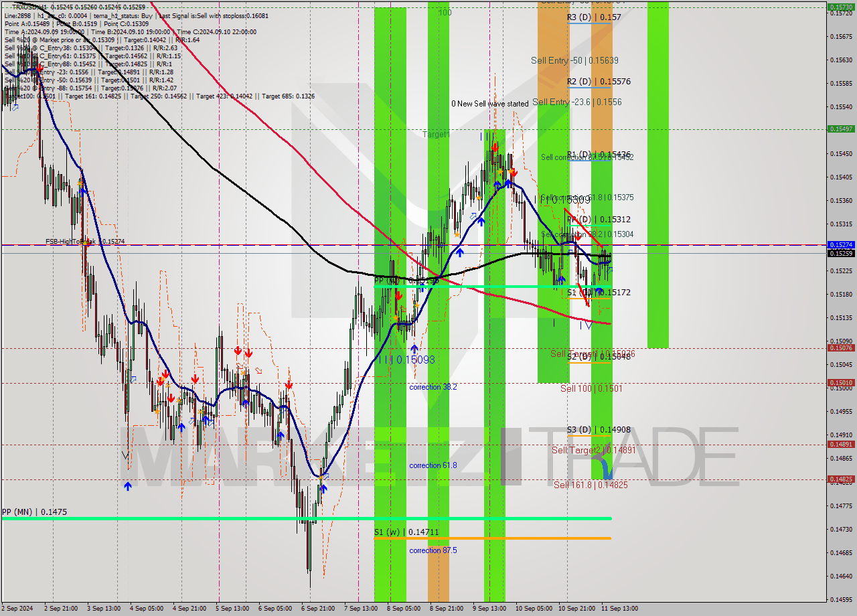857x616 pixels.
Task: Click the 'S1 (D) | 0.15172' support label
Action: pyautogui.click(x=599, y=293)
